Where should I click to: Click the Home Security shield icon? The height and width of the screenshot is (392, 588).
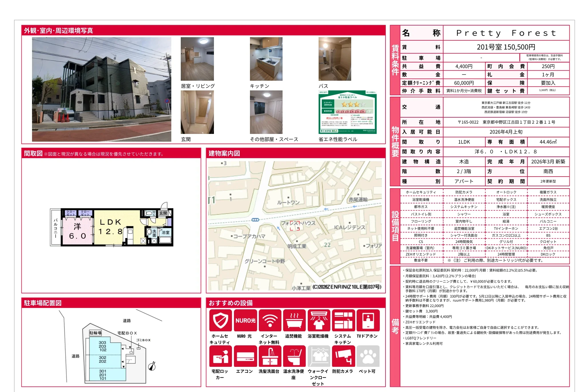(x=220, y=320)
